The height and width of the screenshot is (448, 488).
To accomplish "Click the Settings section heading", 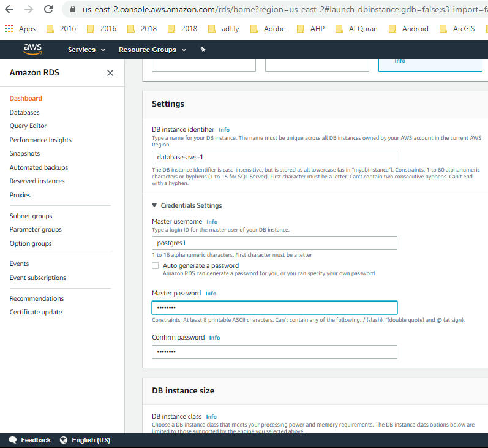I will click(168, 104).
